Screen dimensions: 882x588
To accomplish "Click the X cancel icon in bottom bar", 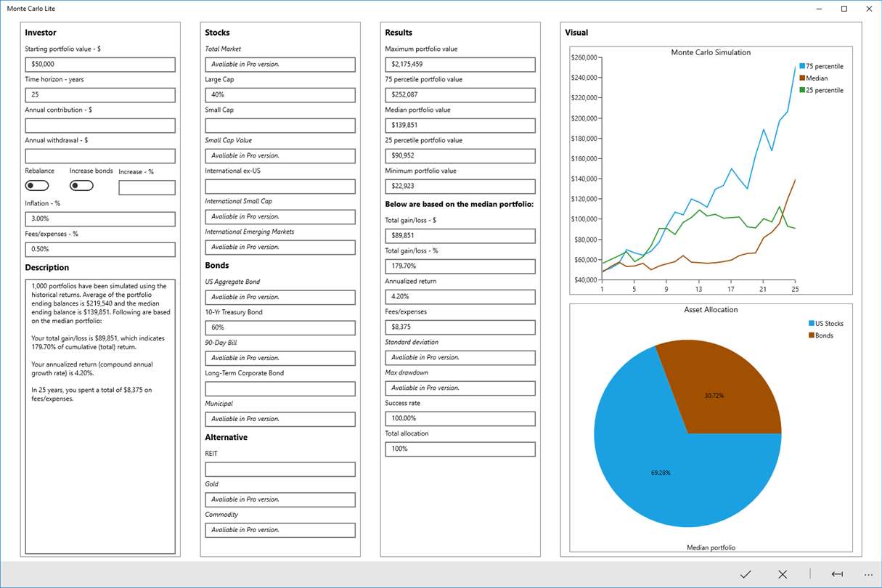I will (x=783, y=574).
